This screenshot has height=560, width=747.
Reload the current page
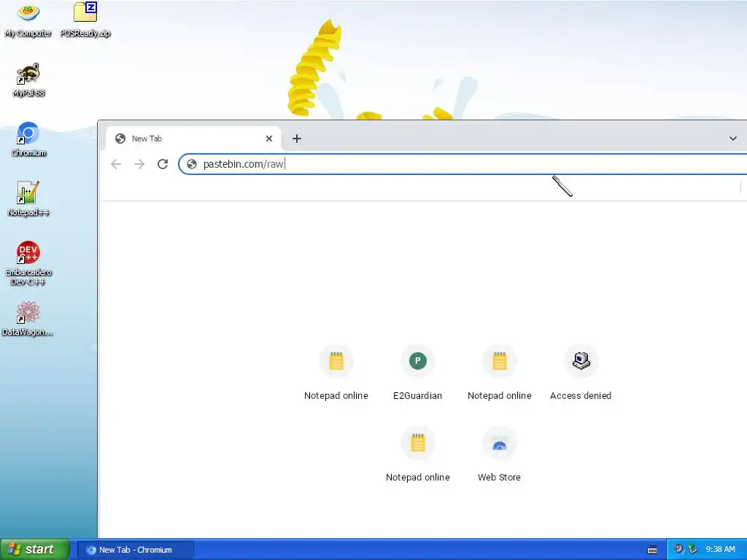pos(163,164)
